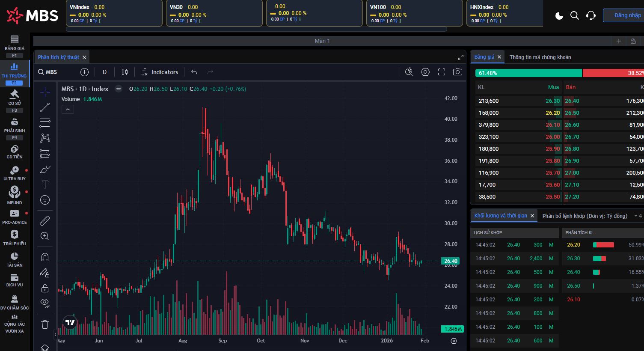Enter chart fullscreen mode
This screenshot has width=644, height=351.
click(442, 72)
